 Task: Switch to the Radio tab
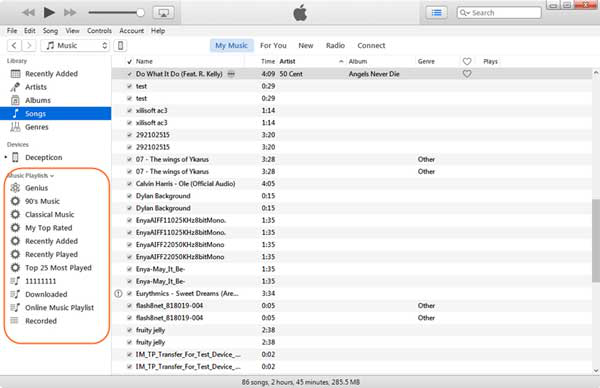point(335,46)
